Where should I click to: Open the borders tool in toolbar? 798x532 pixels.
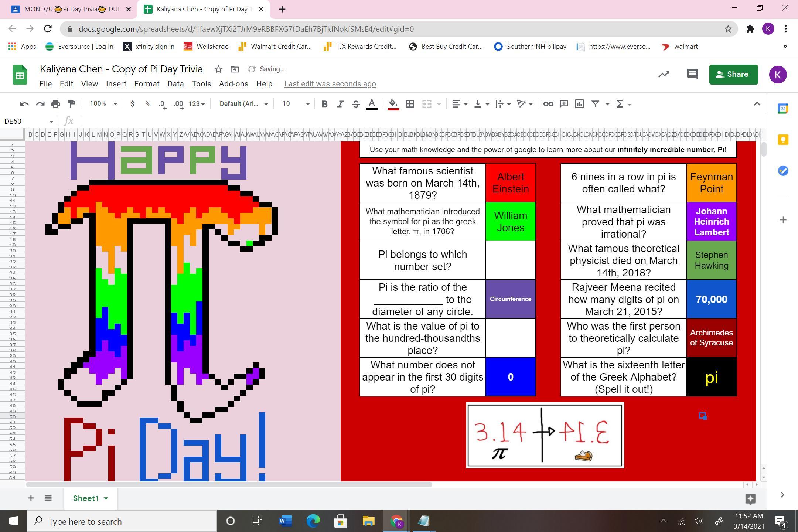(410, 104)
